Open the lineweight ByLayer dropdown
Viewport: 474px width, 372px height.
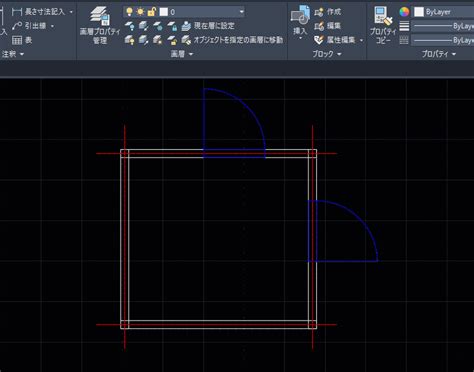pyautogui.click(x=443, y=26)
